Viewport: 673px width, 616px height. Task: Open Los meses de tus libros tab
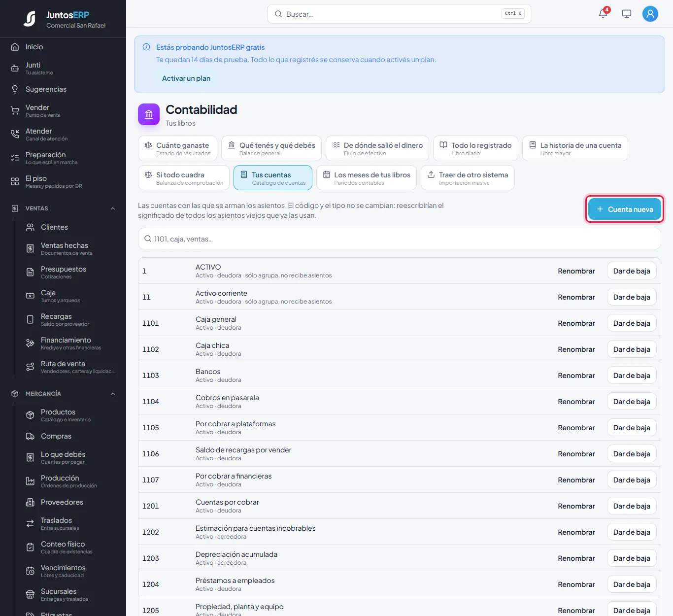[367, 178]
